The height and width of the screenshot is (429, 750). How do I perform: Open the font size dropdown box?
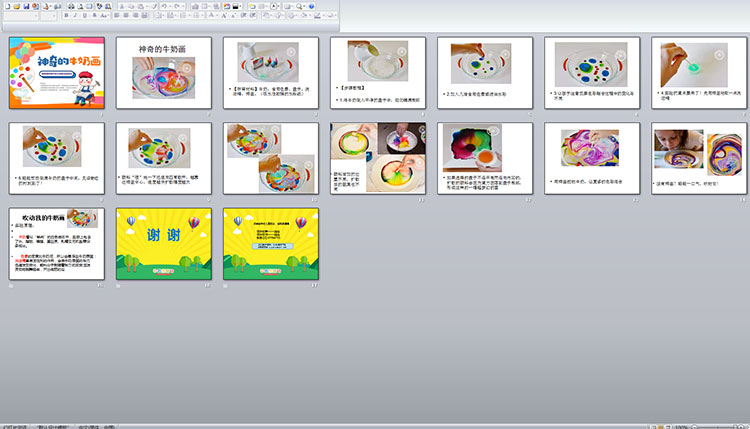[49, 16]
